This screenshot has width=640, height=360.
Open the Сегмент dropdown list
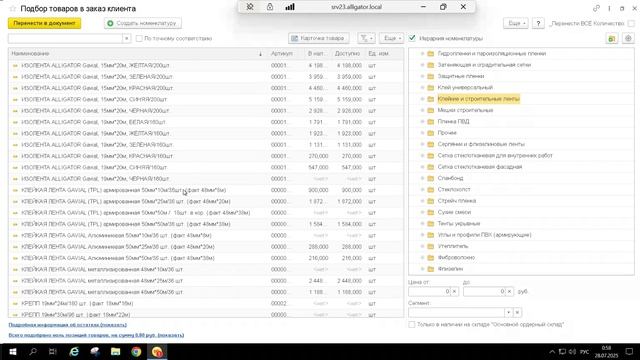click(x=508, y=313)
